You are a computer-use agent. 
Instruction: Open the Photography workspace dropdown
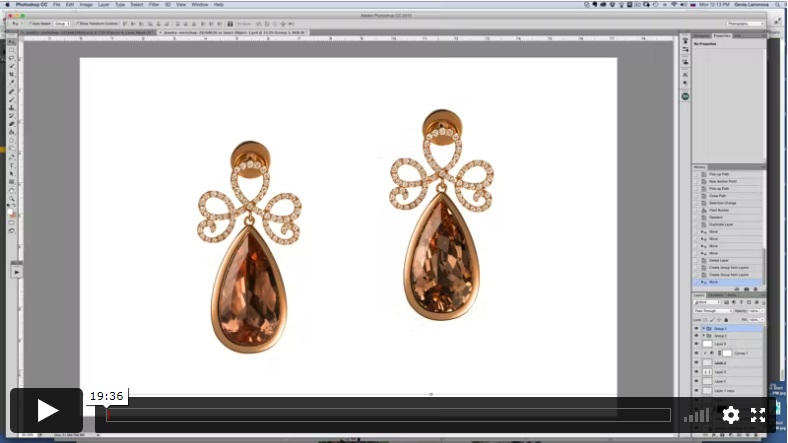(x=745, y=24)
